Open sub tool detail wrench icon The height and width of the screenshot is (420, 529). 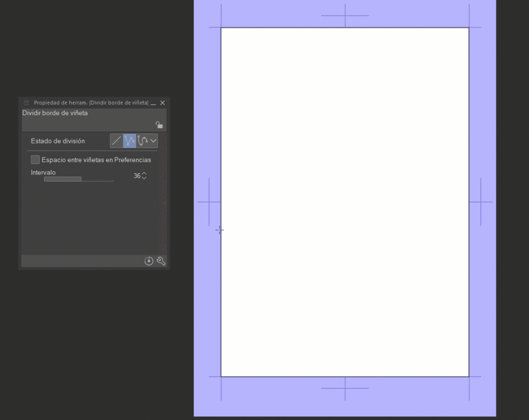[x=161, y=261]
